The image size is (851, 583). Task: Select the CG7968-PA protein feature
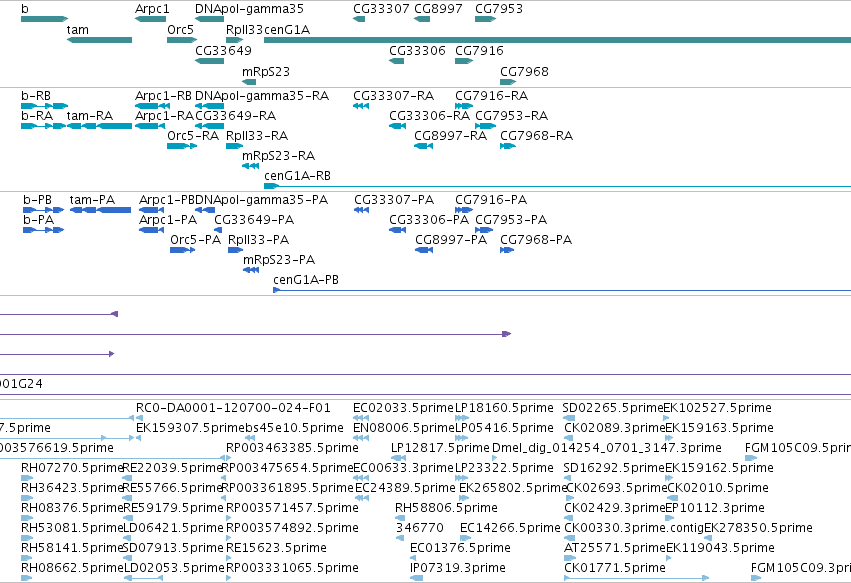507,250
